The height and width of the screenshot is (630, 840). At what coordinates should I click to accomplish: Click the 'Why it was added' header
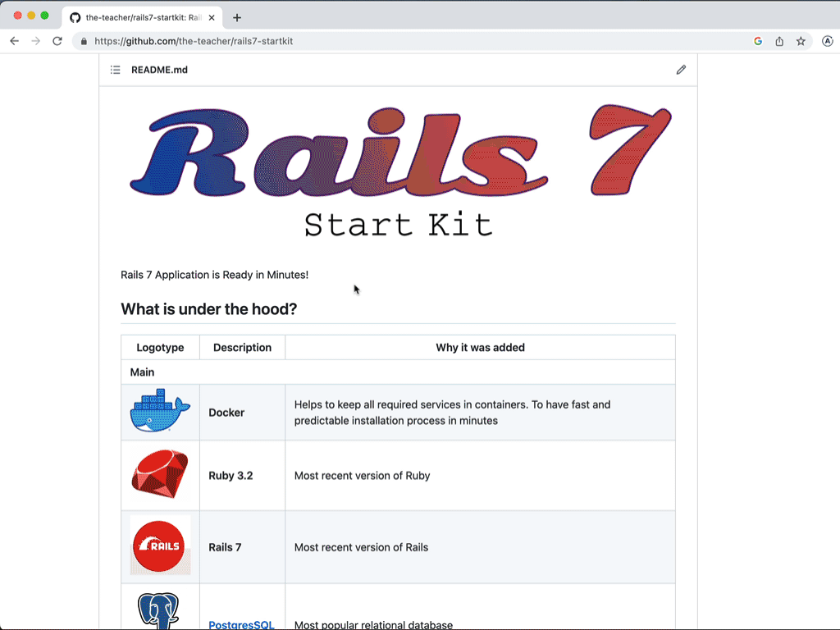click(480, 347)
